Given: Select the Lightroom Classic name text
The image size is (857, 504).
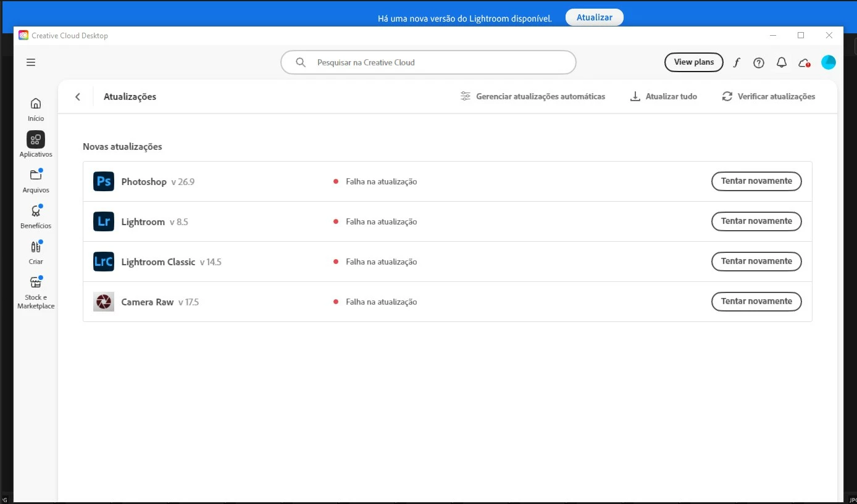Looking at the screenshot, I should pos(158,262).
